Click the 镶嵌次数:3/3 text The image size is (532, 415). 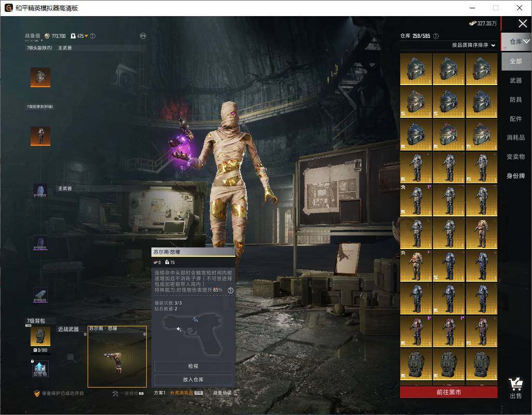pos(169,302)
